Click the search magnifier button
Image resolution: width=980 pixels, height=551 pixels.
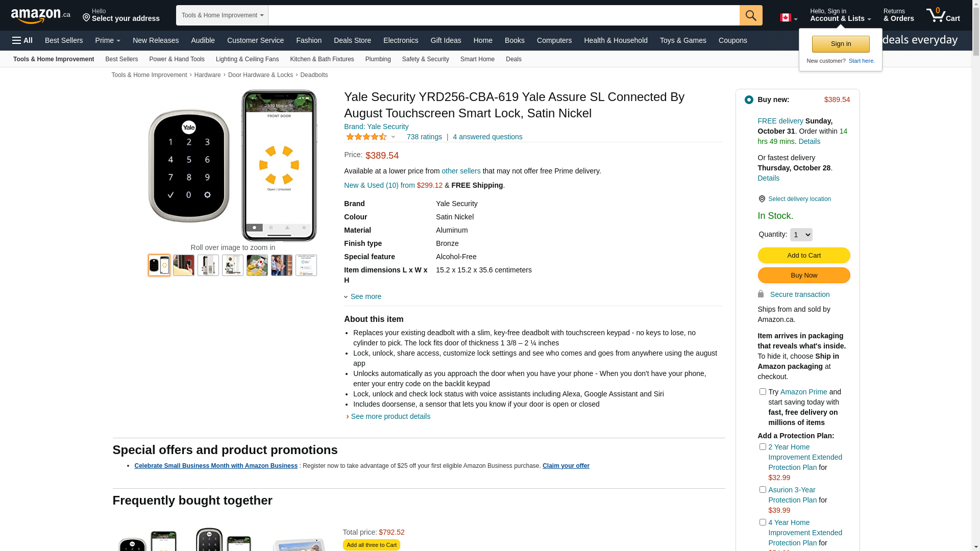pos(751,15)
